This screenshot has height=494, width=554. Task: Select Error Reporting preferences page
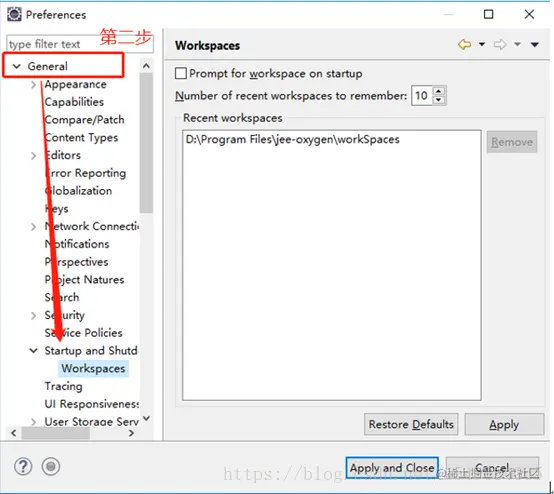pyautogui.click(x=86, y=173)
